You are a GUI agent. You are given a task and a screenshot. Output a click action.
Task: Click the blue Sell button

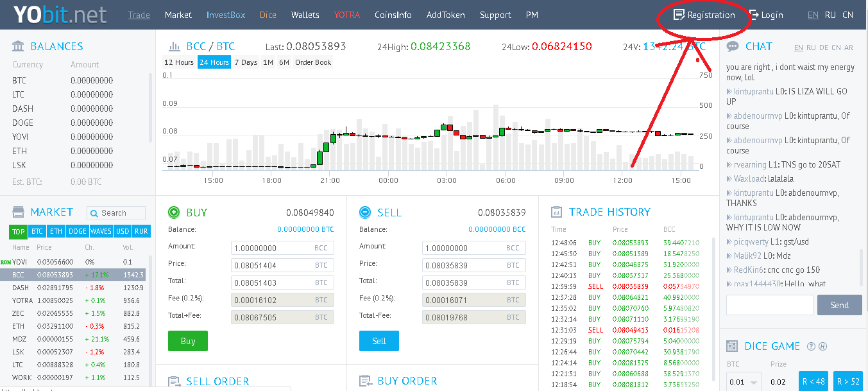click(x=379, y=341)
